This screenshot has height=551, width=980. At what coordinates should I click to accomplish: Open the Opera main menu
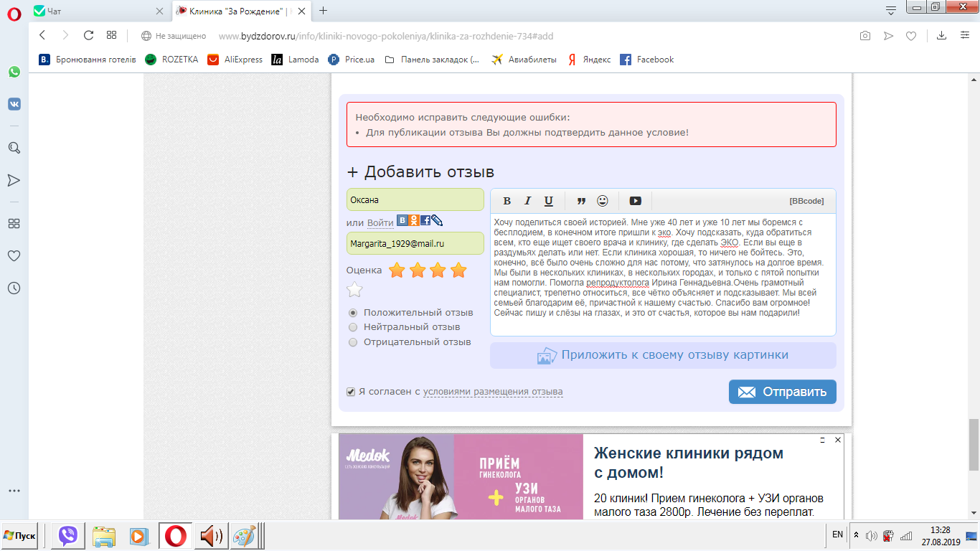(14, 13)
